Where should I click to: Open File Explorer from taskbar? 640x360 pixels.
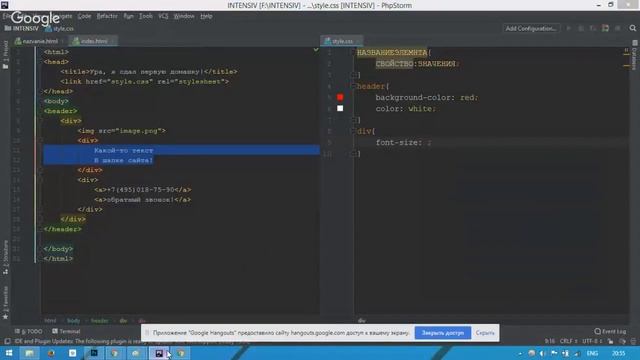pos(29,353)
